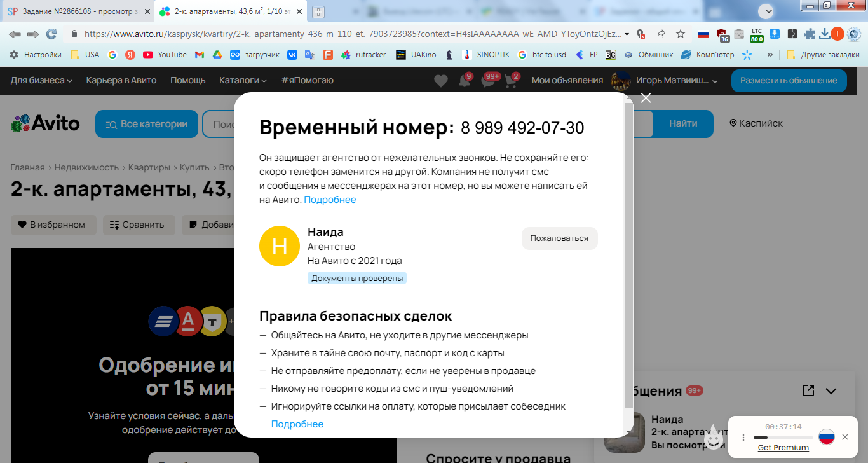This screenshot has height=463, width=868.
Task: Click the popup vertical scrollbar
Action: [629, 254]
